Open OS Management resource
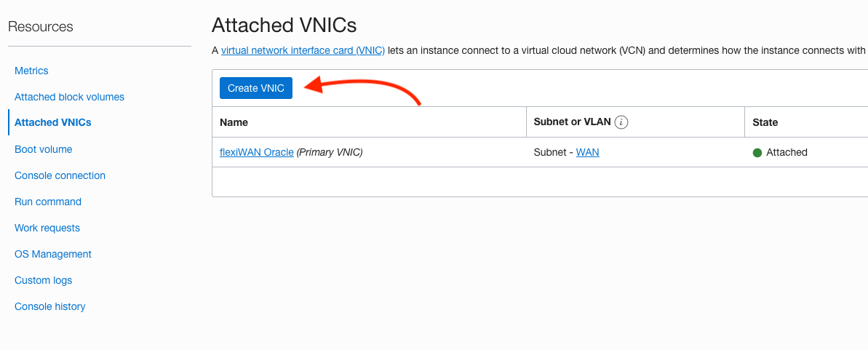This screenshot has width=868, height=350. coord(53,254)
